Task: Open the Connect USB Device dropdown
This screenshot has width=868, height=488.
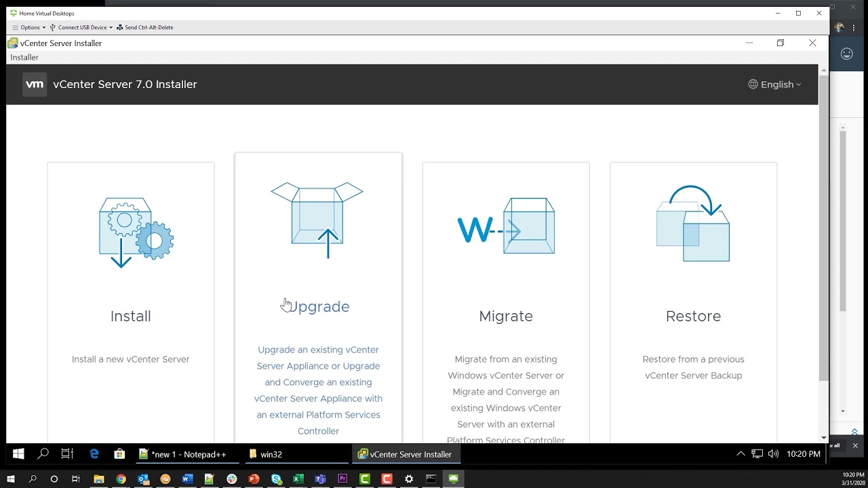Action: click(81, 28)
